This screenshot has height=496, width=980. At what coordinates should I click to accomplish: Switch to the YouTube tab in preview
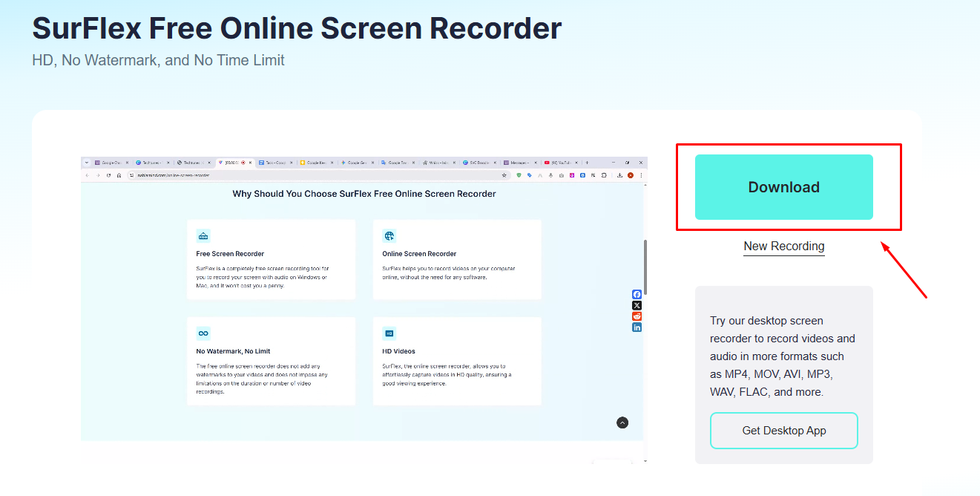click(561, 163)
